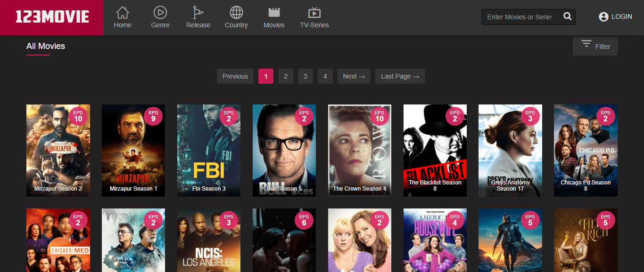The height and width of the screenshot is (272, 644).
Task: Open the American Housewife poster
Action: [x=435, y=240]
